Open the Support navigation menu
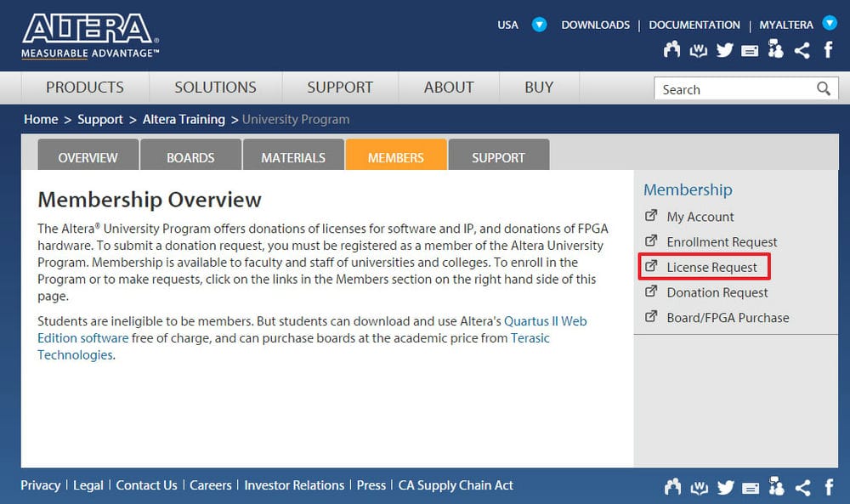Image resolution: width=850 pixels, height=504 pixels. point(340,88)
